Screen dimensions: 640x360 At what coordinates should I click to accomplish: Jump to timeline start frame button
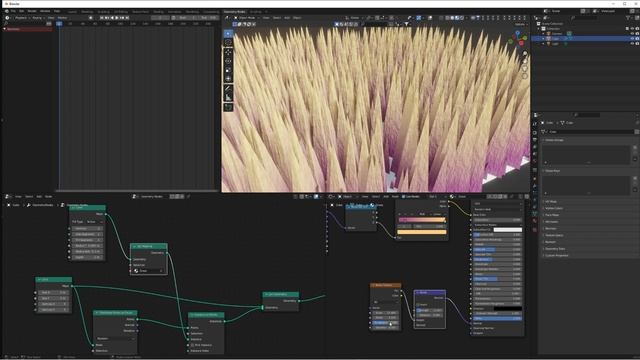pos(102,18)
